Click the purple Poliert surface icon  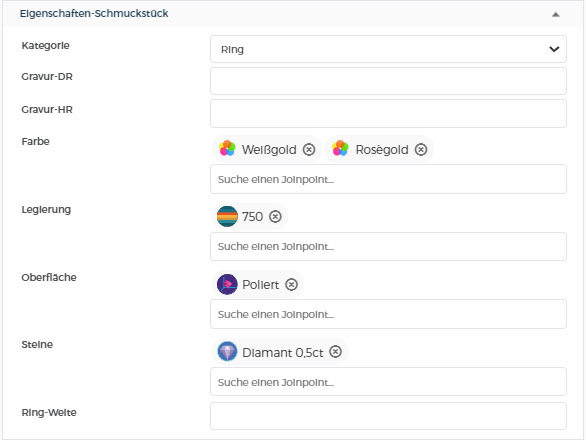click(227, 284)
